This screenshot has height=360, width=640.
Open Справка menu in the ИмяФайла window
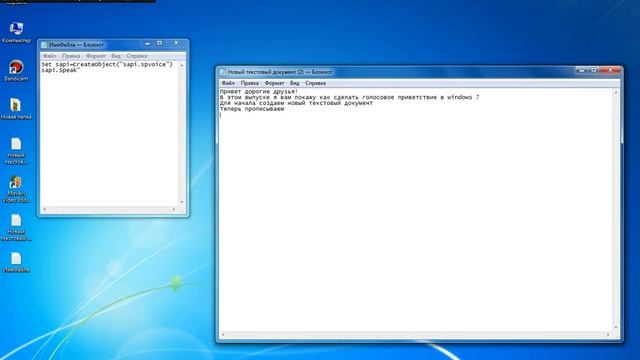(x=136, y=56)
